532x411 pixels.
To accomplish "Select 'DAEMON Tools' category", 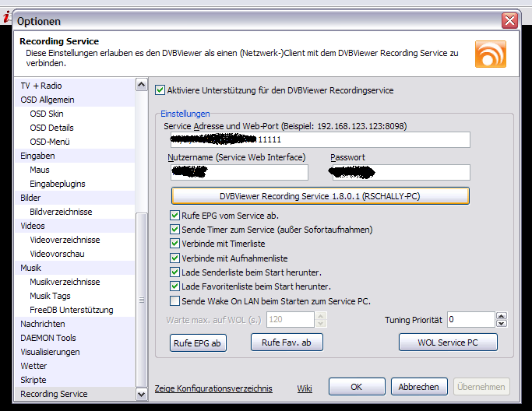I will (75, 338).
